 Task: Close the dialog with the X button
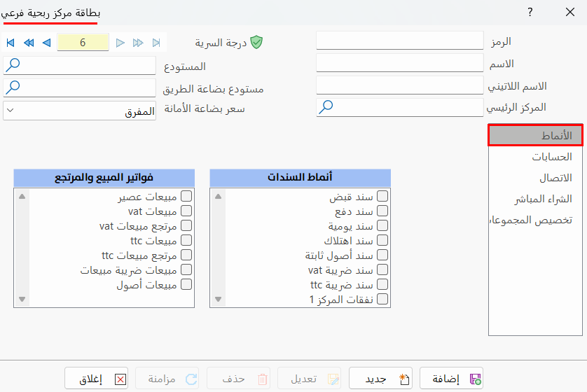569,12
